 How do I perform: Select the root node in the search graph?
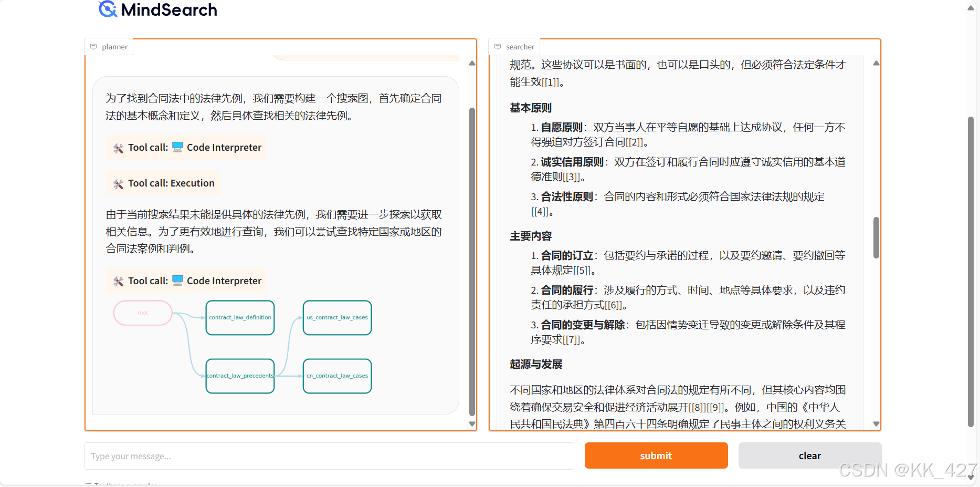tap(142, 313)
